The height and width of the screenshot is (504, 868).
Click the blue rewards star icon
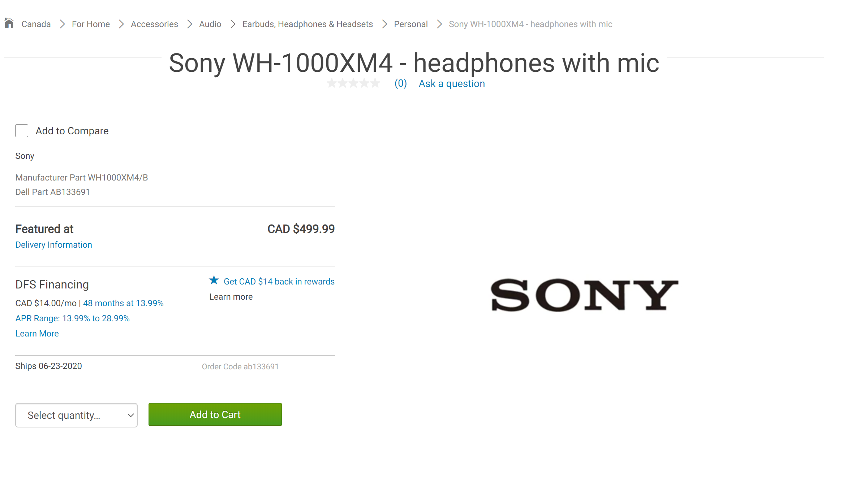(x=214, y=281)
